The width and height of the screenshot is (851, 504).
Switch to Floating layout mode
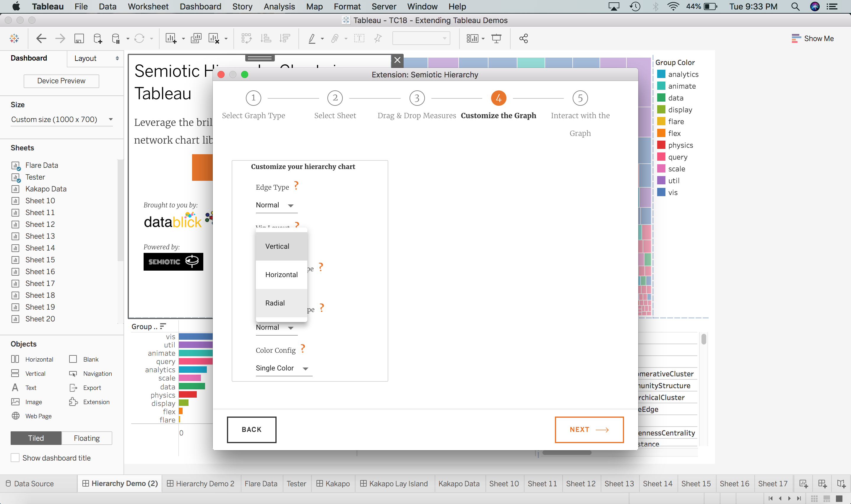[x=87, y=438]
